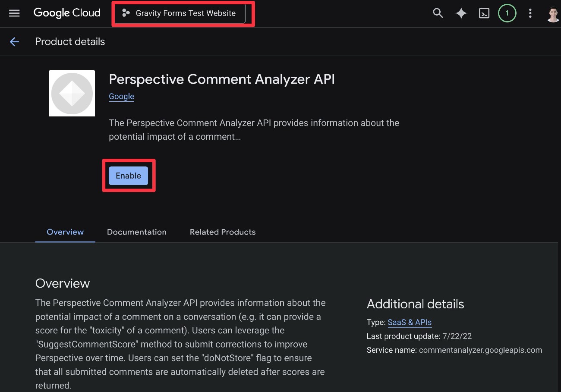Switch to the Documentation tab

coord(136,232)
